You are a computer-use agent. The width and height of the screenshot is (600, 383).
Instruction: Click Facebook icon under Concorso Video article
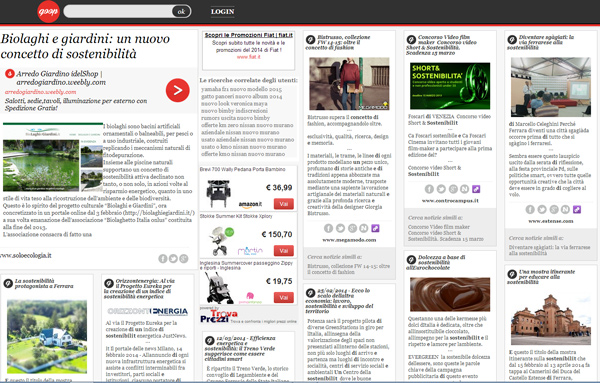pyautogui.click(x=429, y=189)
